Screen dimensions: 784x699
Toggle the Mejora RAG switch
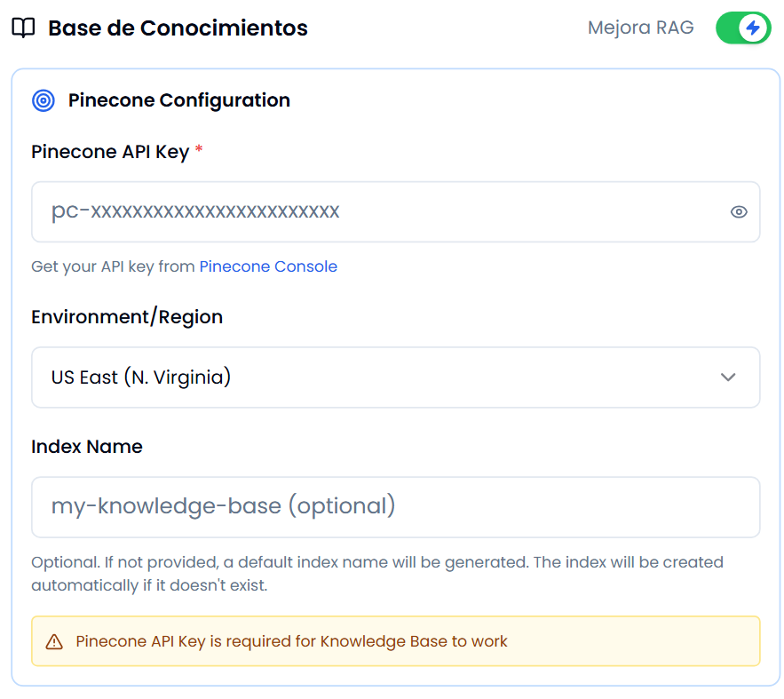pyautogui.click(x=743, y=28)
